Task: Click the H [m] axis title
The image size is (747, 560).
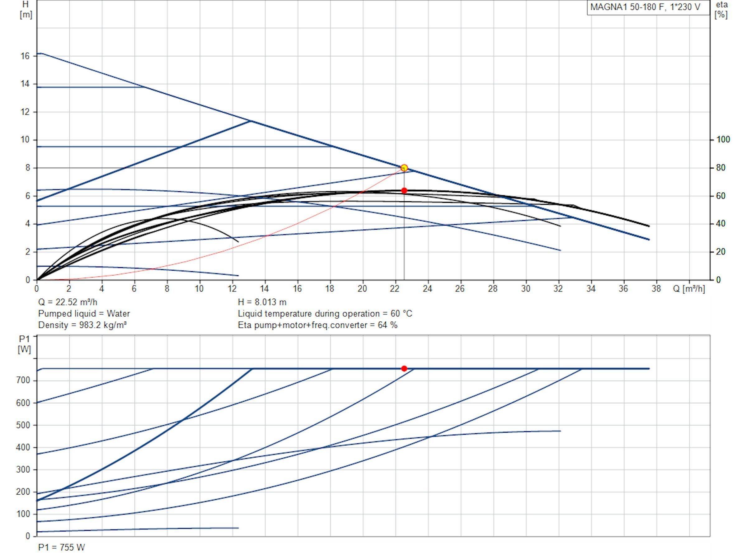Action: click(26, 9)
